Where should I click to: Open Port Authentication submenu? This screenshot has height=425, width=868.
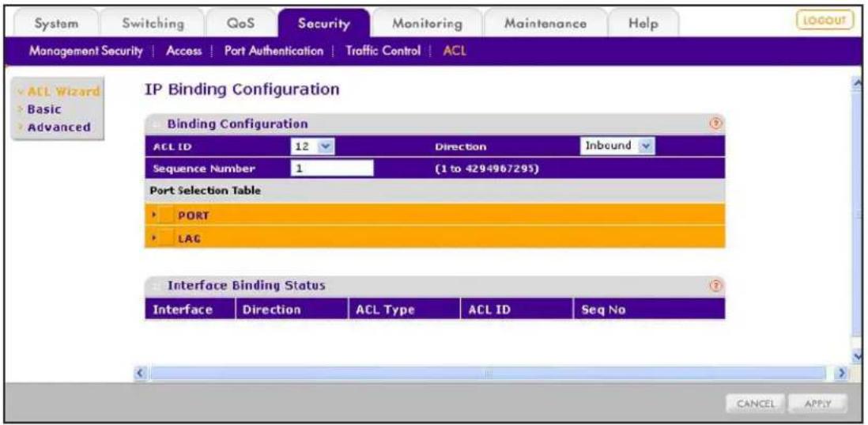274,51
